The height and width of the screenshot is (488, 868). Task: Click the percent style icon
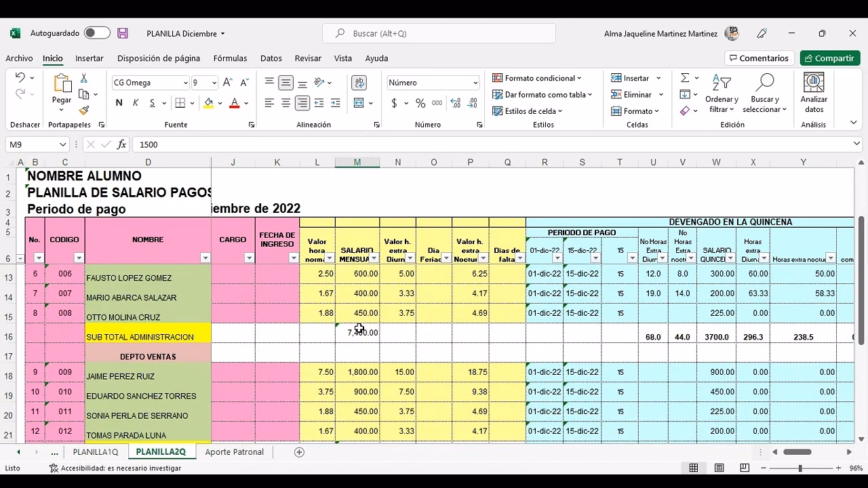point(420,103)
